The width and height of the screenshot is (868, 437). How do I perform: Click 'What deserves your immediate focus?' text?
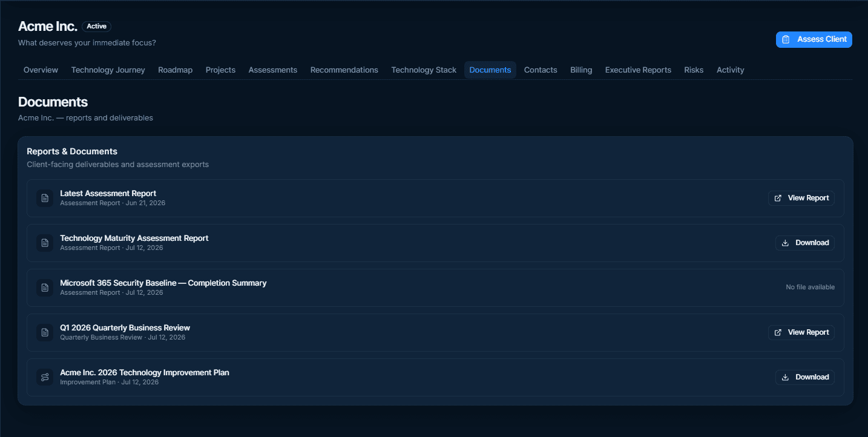pos(87,43)
